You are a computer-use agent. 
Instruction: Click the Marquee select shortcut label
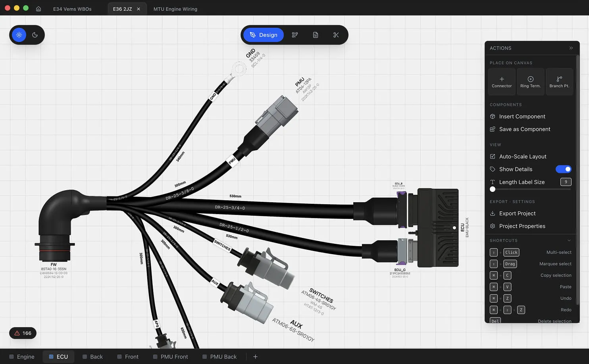tap(555, 264)
